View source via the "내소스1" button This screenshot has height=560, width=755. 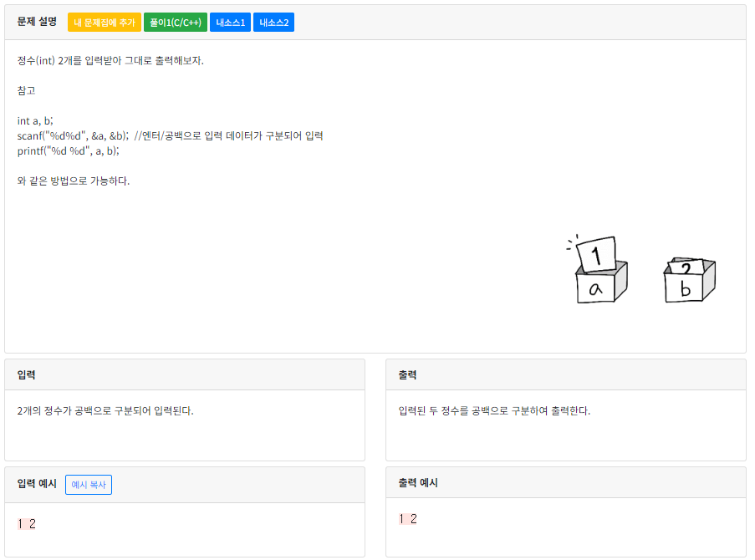point(230,23)
